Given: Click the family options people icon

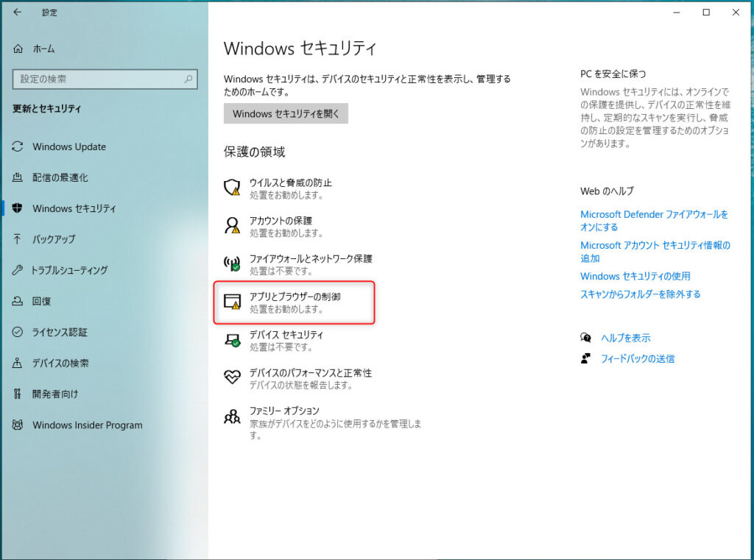Looking at the screenshot, I should point(232,416).
